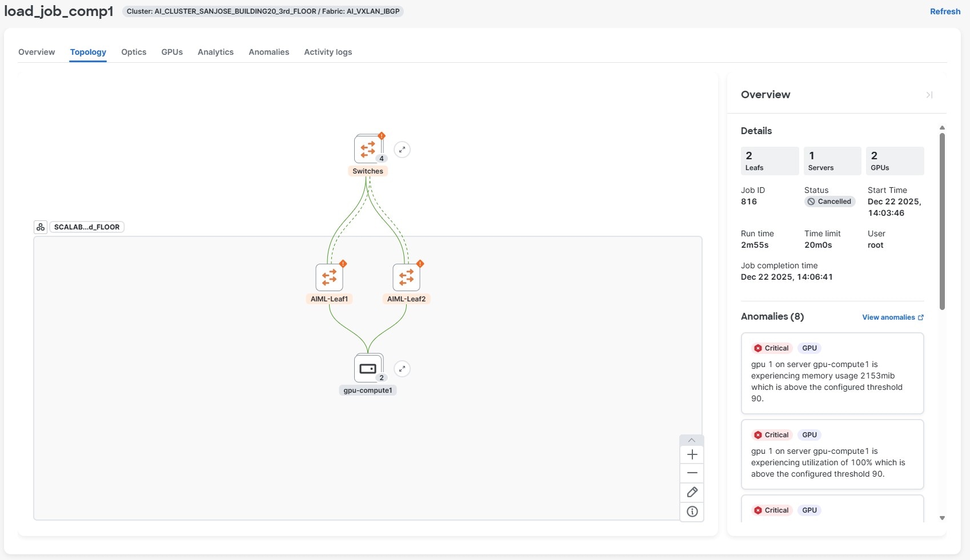970x560 pixels.
Task: Switch to the Anomalies tab
Action: [268, 52]
